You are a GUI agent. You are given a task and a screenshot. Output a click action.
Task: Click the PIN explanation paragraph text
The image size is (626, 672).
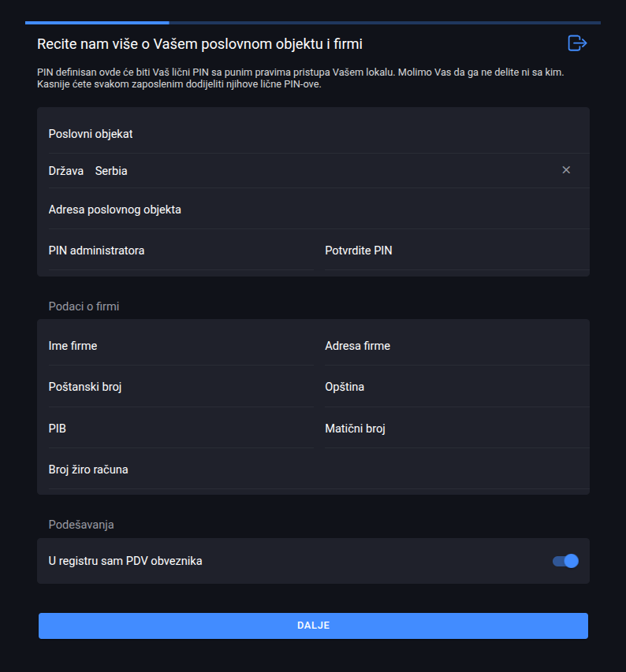tap(300, 78)
